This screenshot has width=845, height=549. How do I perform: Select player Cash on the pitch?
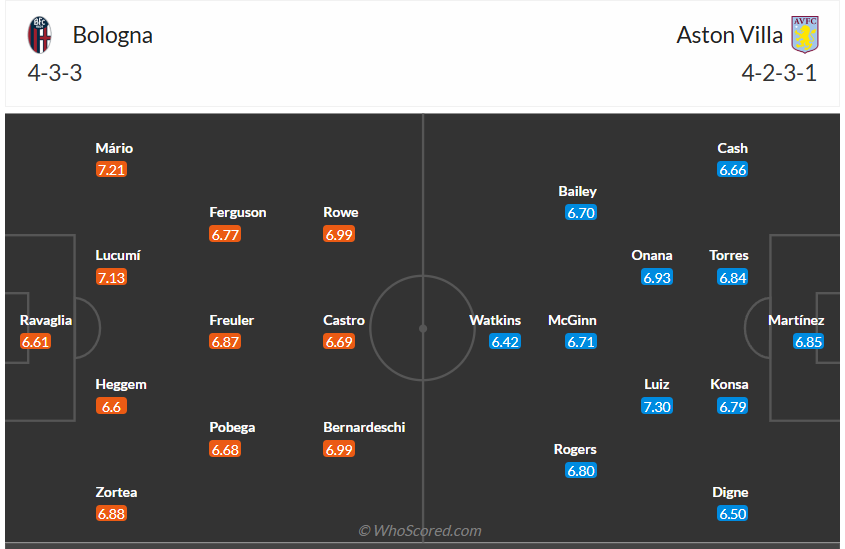pos(733,148)
